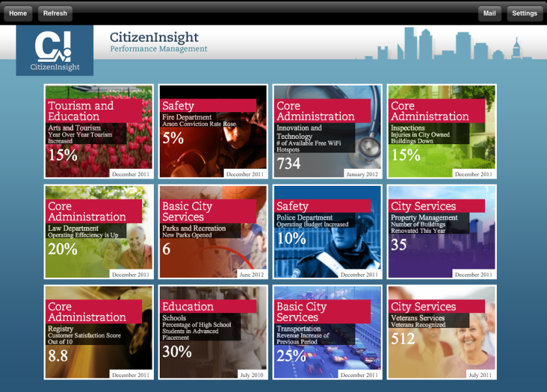Image resolution: width=547 pixels, height=392 pixels.
Task: Open the Registry customer satisfaction tile
Action: coord(99,332)
